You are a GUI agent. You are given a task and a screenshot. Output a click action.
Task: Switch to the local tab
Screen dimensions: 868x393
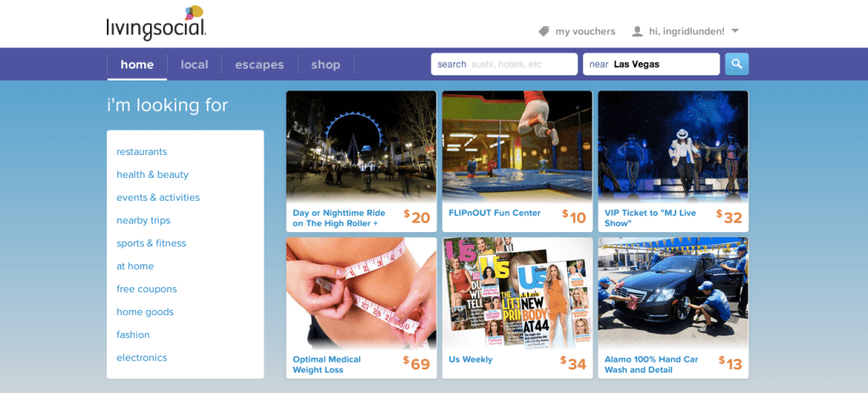(194, 64)
